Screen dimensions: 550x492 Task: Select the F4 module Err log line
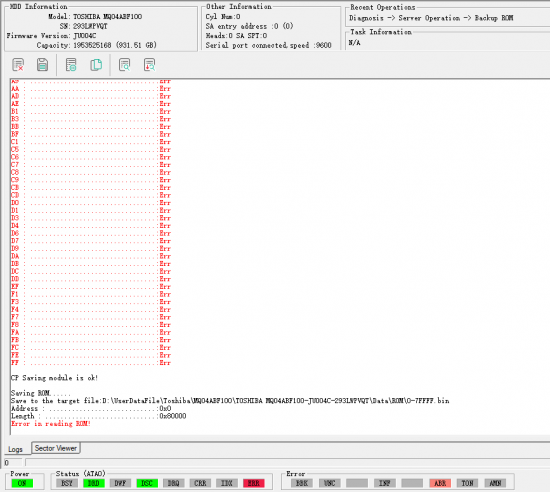(91, 310)
